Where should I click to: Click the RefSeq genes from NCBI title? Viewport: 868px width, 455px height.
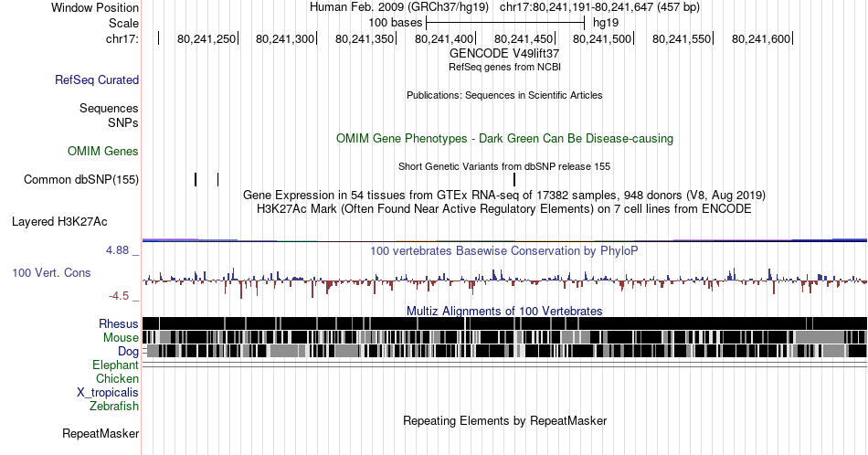point(505,67)
